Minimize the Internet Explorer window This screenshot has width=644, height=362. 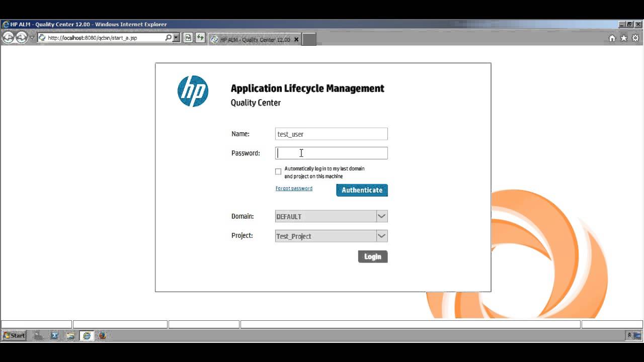point(622,24)
